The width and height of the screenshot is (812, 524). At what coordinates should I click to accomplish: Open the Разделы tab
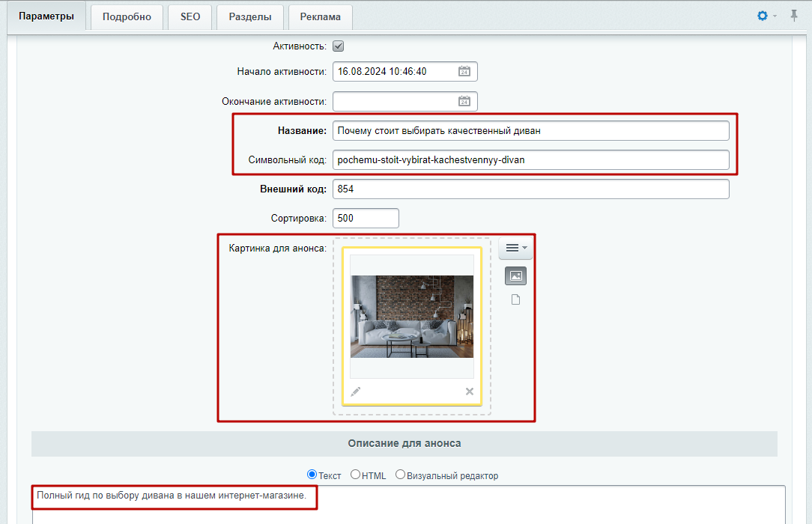pyautogui.click(x=250, y=17)
